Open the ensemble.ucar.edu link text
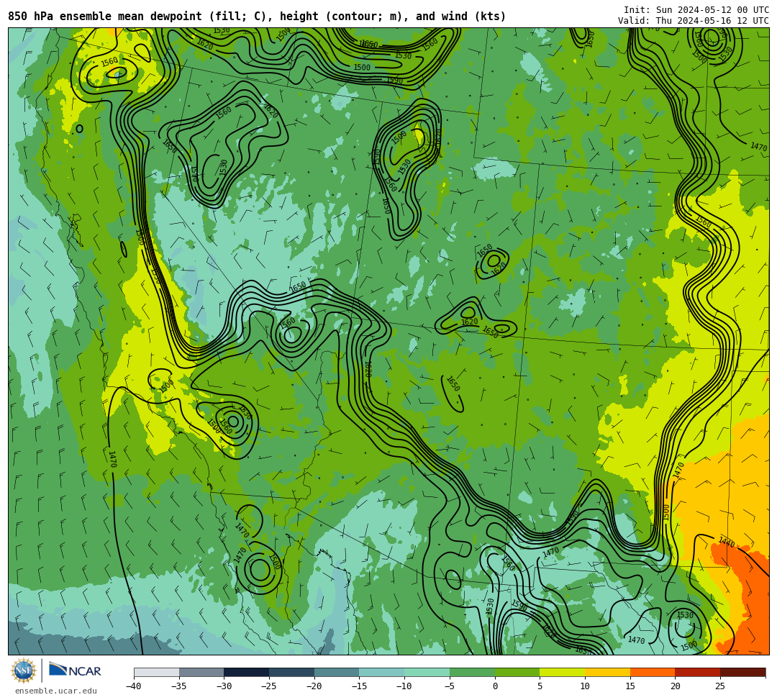The width and height of the screenshot is (777, 700). click(56, 691)
